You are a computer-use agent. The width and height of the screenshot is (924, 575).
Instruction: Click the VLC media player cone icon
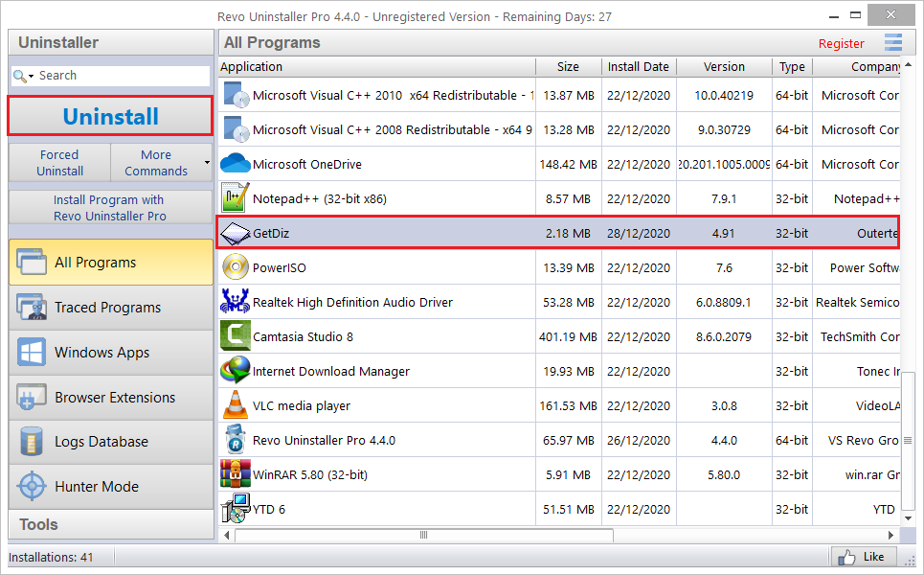[236, 405]
